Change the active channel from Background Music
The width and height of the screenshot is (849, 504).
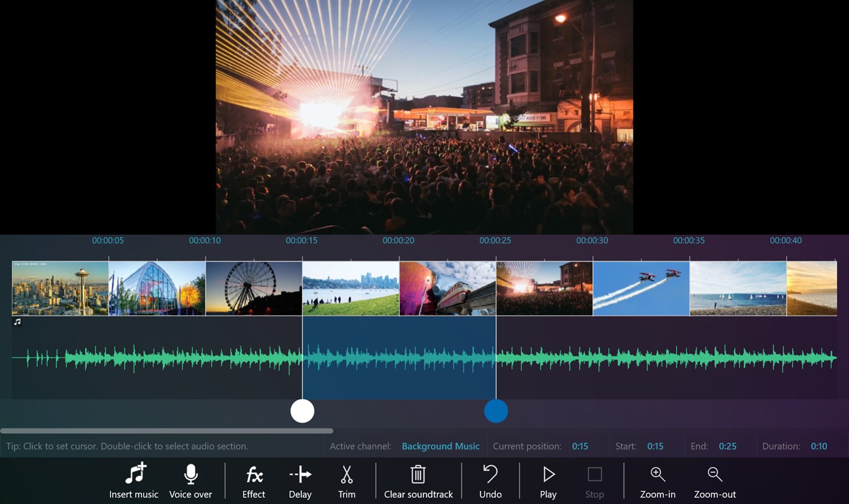coord(440,446)
